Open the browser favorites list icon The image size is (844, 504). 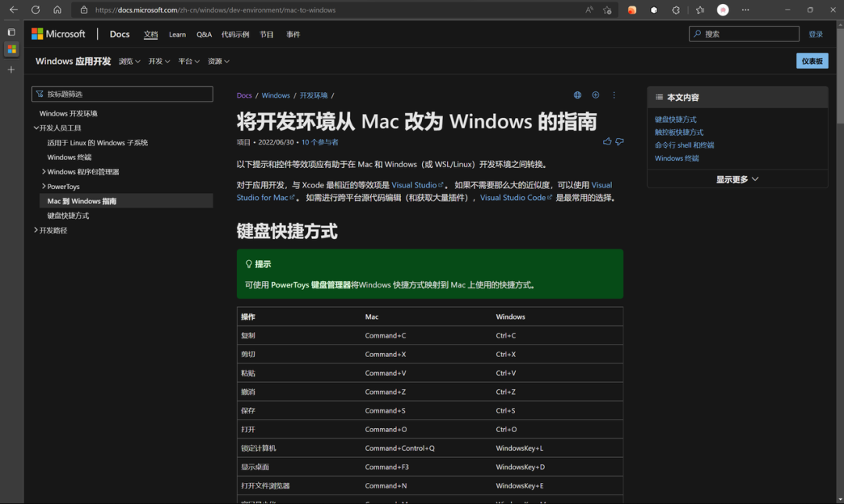[699, 10]
